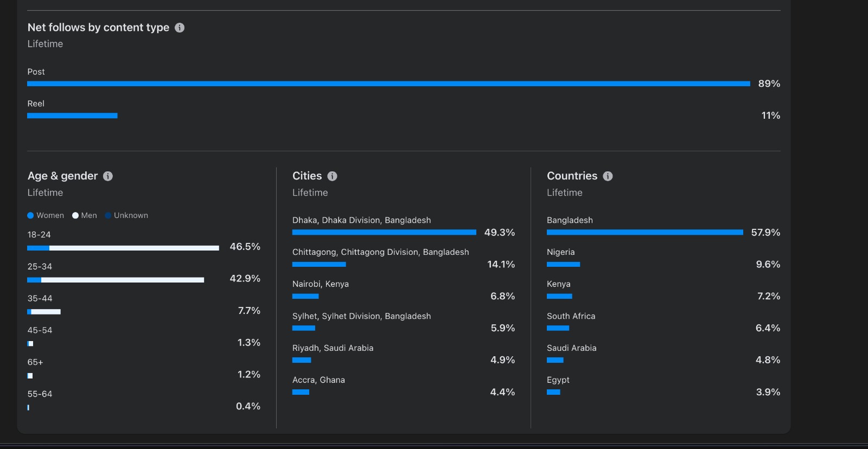Select the 18-24 age group bar
The width and height of the screenshot is (868, 449).
click(123, 248)
